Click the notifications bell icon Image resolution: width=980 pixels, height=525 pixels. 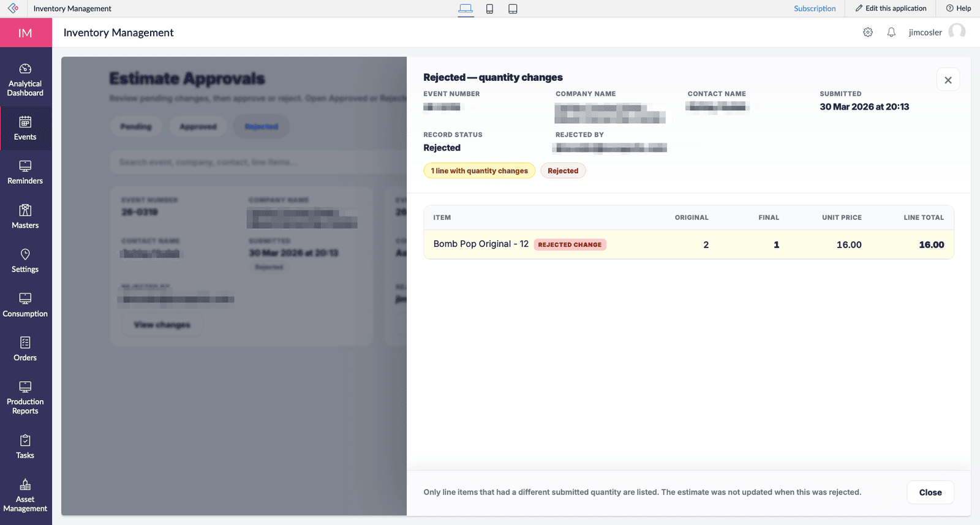click(891, 32)
